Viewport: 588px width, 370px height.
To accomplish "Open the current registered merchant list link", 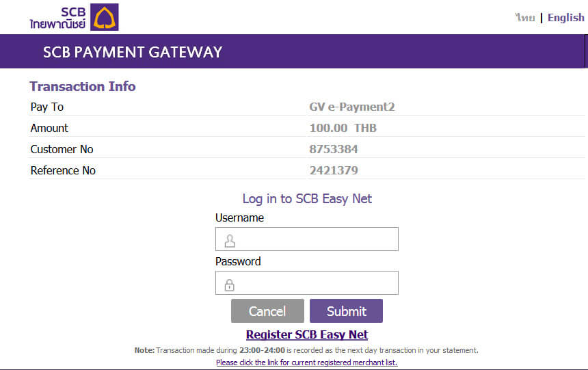I will point(306,362).
